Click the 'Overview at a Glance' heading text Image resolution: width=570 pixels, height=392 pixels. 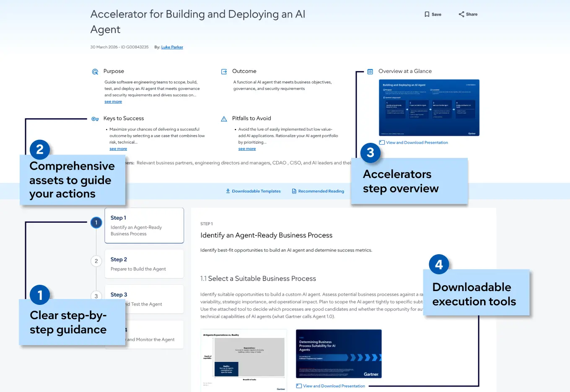pyautogui.click(x=405, y=71)
